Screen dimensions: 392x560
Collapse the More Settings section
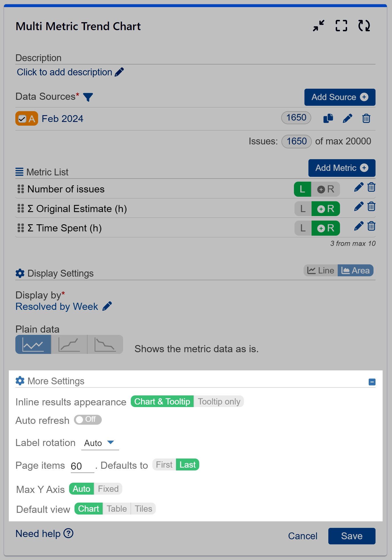[x=372, y=382]
